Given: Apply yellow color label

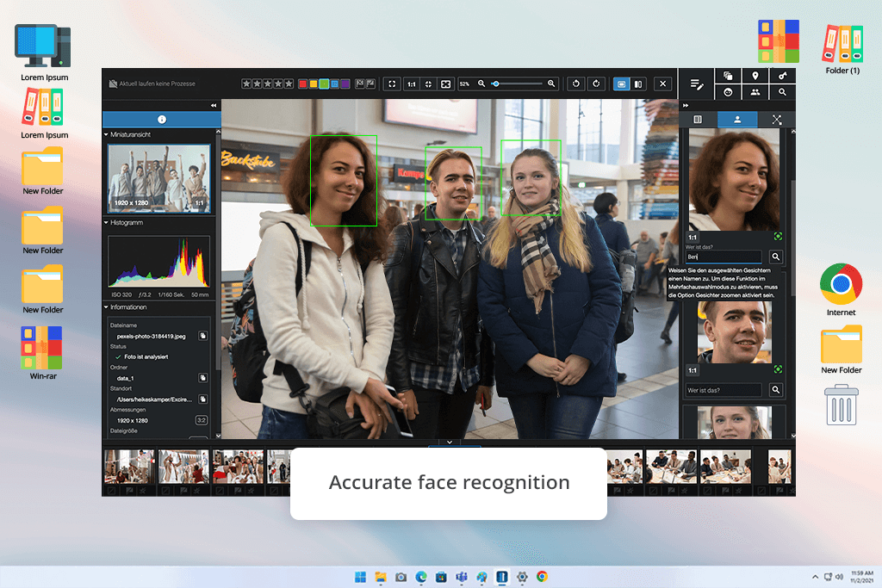Looking at the screenshot, I should coord(314,84).
